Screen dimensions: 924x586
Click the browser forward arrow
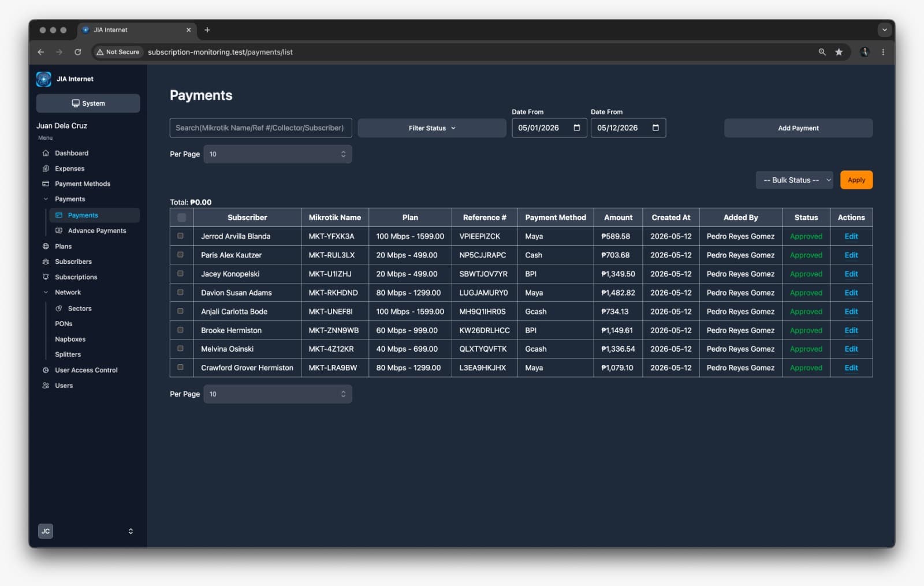pyautogui.click(x=59, y=52)
